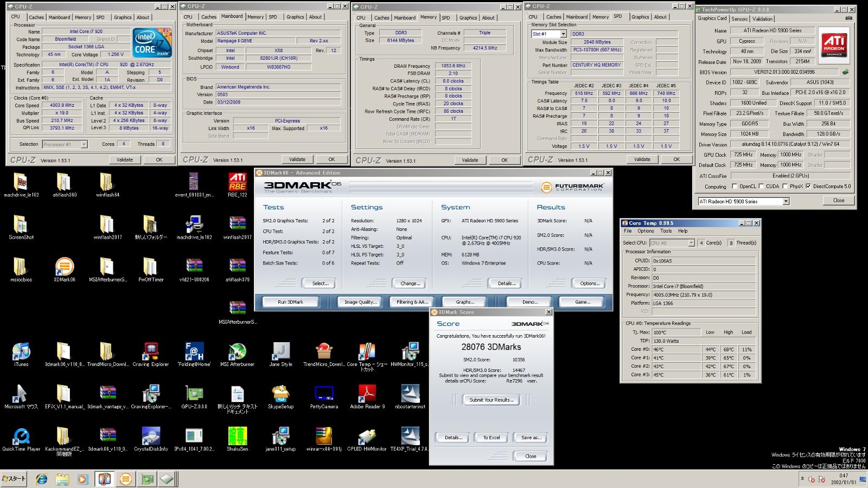The height and width of the screenshot is (488, 868).
Task: Select Graphics tab in the CPU-Z Memory window
Action: pyautogui.click(x=468, y=18)
